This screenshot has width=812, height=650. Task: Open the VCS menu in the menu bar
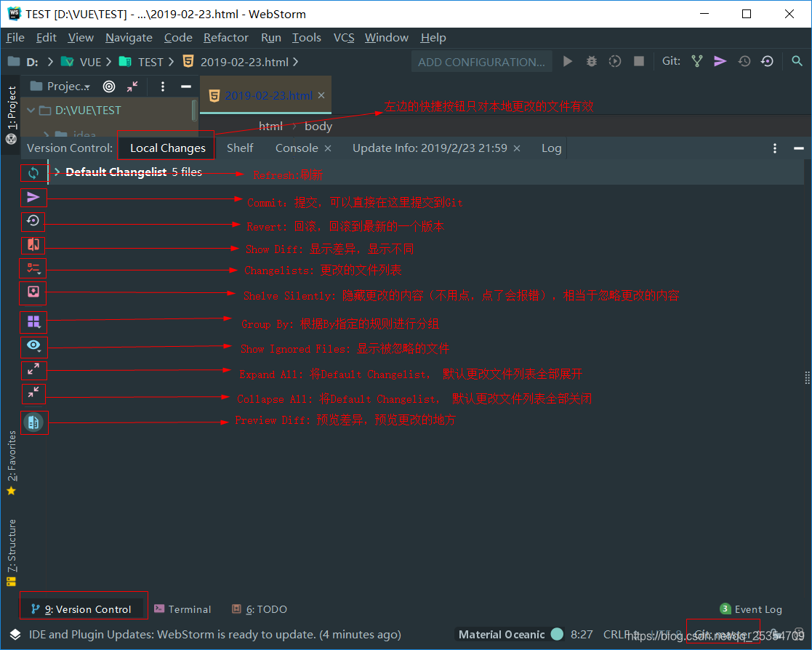tap(343, 37)
